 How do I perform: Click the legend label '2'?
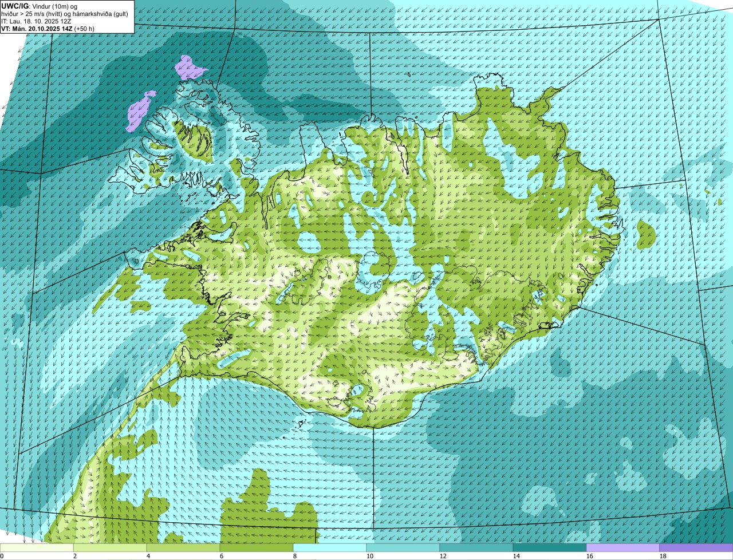point(75,556)
